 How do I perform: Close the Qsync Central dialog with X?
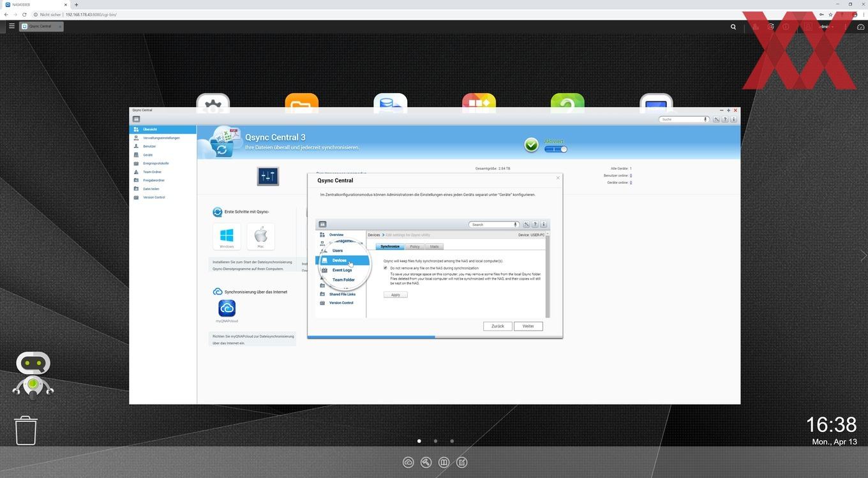coord(558,178)
